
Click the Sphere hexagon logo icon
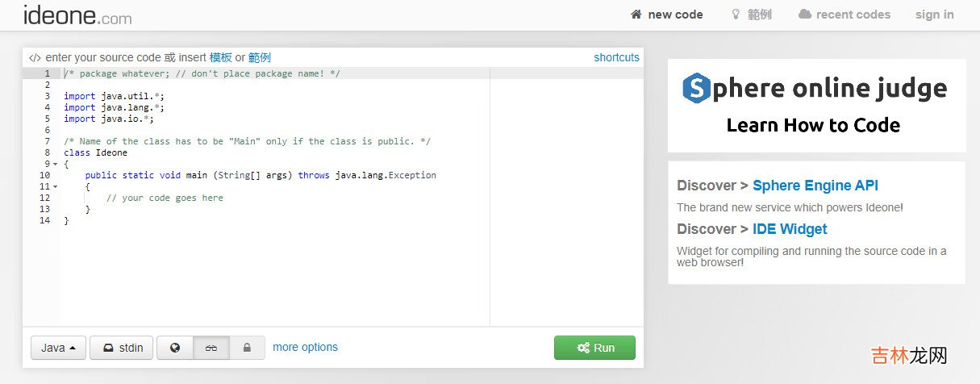click(x=696, y=88)
